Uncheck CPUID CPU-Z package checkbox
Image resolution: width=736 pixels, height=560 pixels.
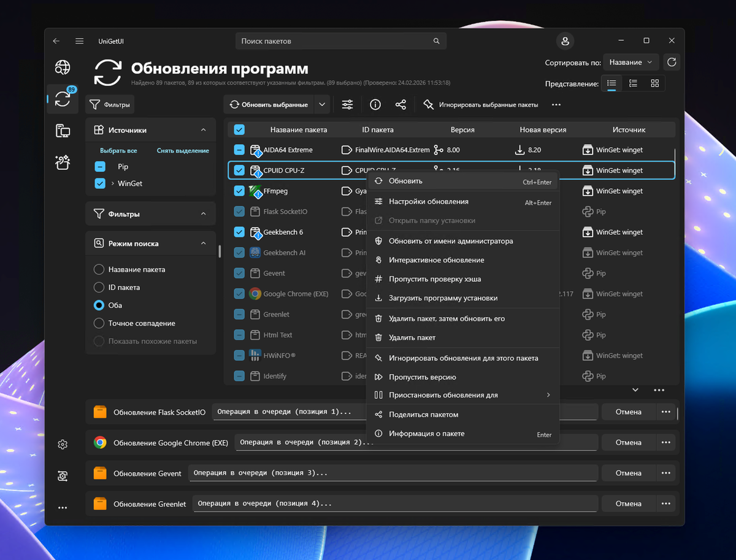click(x=239, y=171)
